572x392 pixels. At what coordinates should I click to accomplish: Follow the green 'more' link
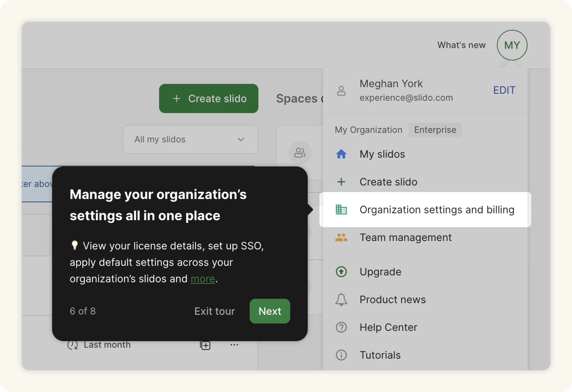202,279
